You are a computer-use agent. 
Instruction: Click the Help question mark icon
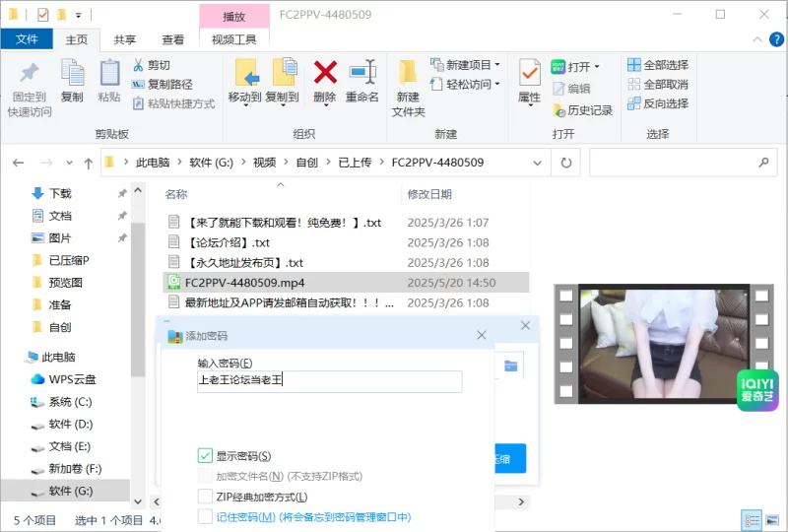tap(776, 39)
